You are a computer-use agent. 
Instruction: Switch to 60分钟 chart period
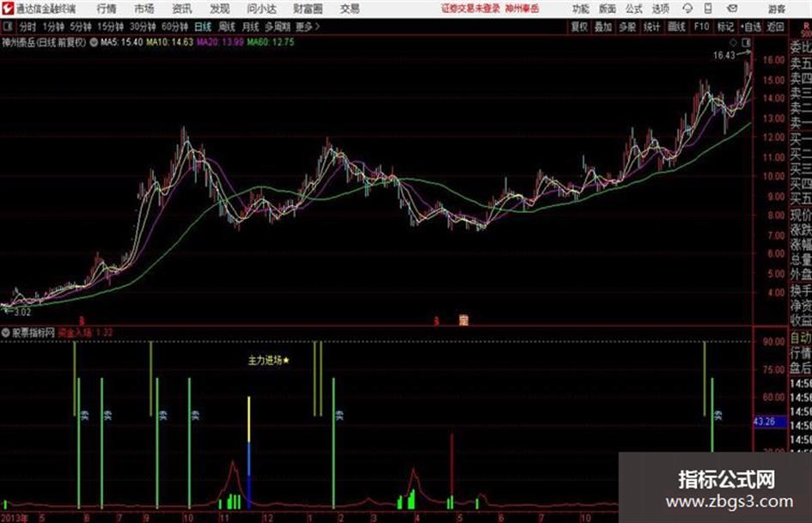(175, 27)
